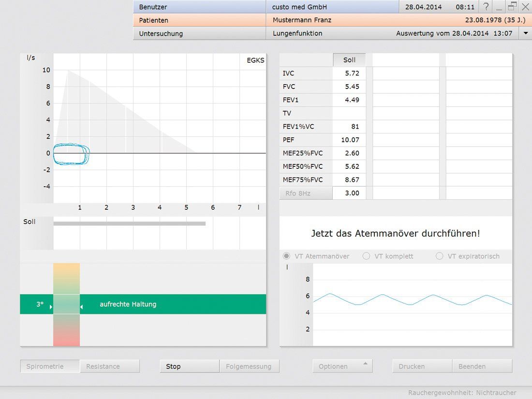Click the minimize window icon
The width and height of the screenshot is (532, 399).
pos(499,7)
